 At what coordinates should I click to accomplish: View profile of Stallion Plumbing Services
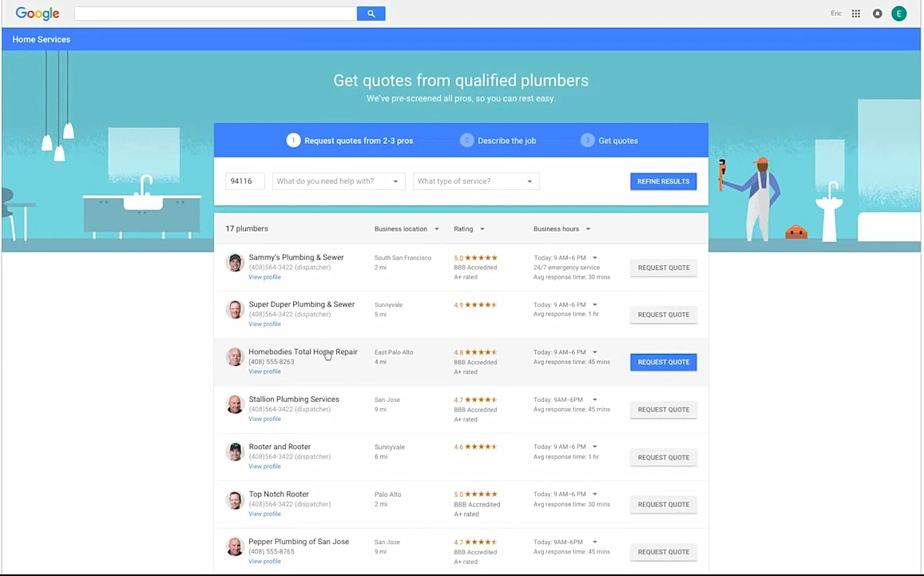(x=264, y=419)
